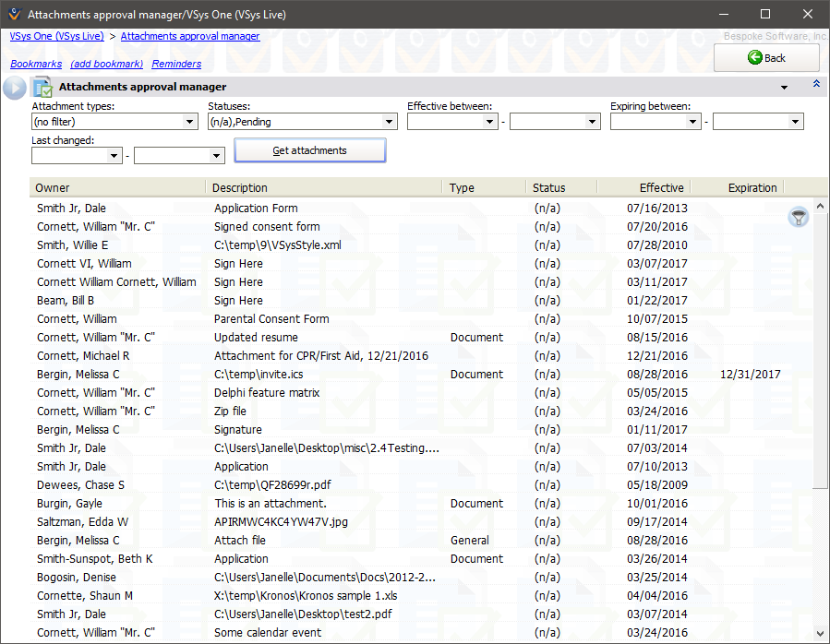Open the first Effective between date picker

coord(489,122)
